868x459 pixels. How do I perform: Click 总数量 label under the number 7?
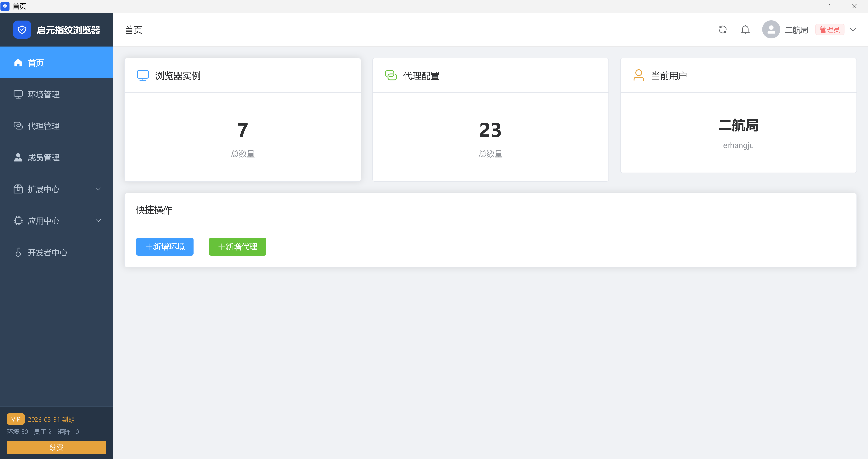(x=243, y=154)
